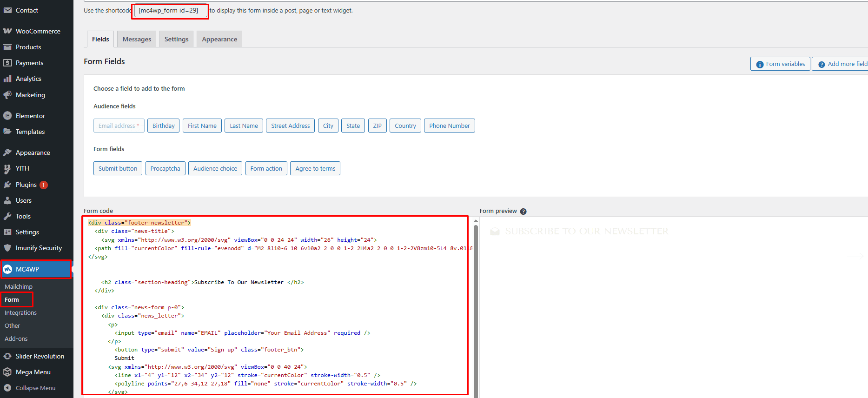This screenshot has height=398, width=868.
Task: Click the Tools wrench icon
Action: tap(7, 216)
